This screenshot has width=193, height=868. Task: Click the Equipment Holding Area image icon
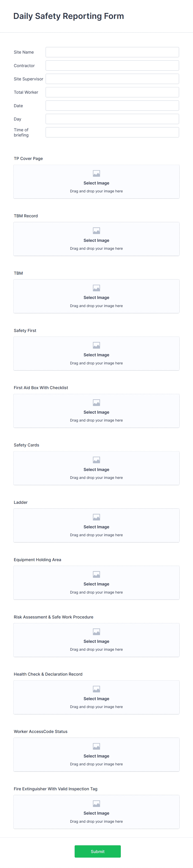tap(96, 574)
